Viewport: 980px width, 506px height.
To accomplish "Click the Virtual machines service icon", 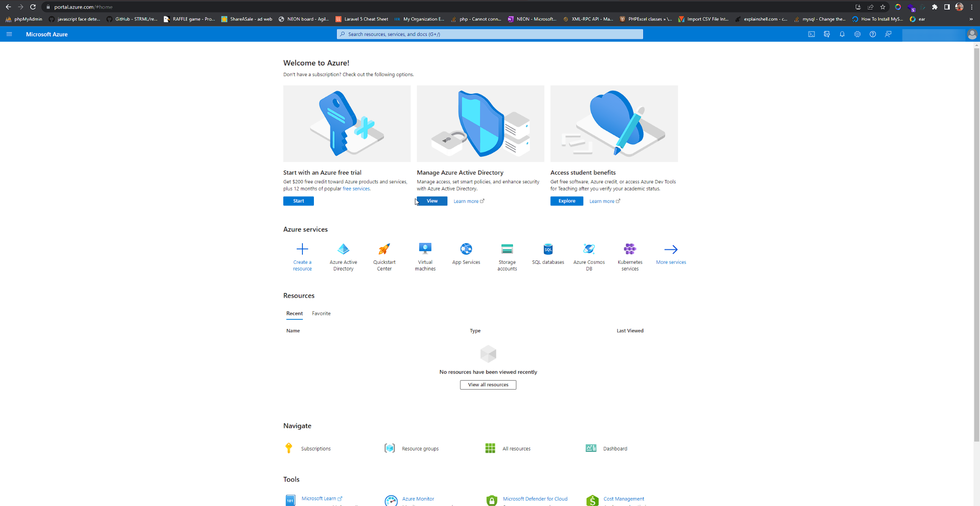I will pyautogui.click(x=425, y=249).
